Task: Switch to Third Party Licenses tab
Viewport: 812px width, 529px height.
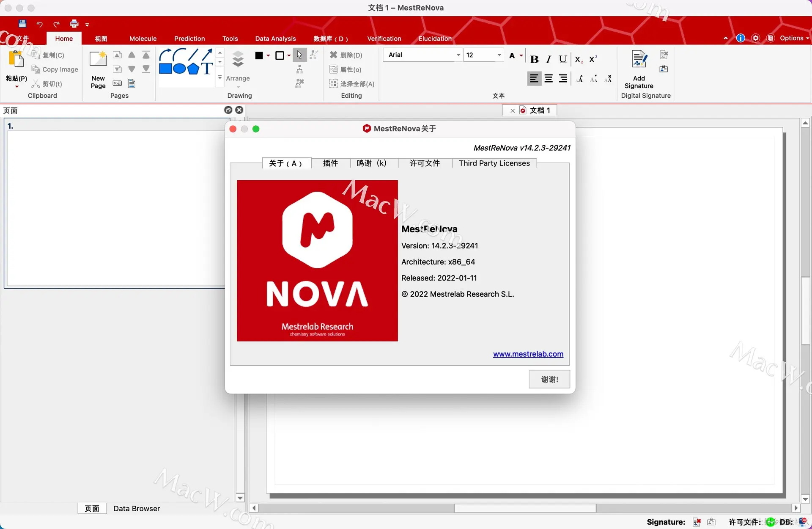Action: point(494,163)
